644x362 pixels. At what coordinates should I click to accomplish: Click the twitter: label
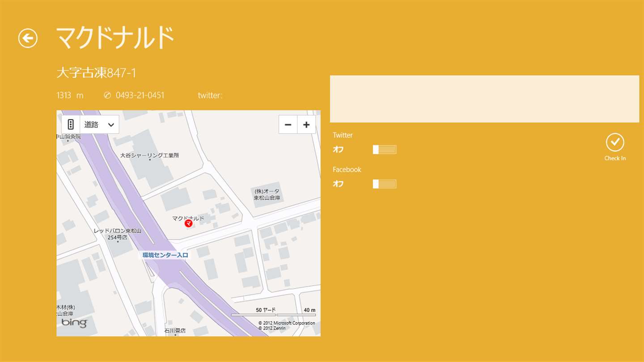(210, 95)
